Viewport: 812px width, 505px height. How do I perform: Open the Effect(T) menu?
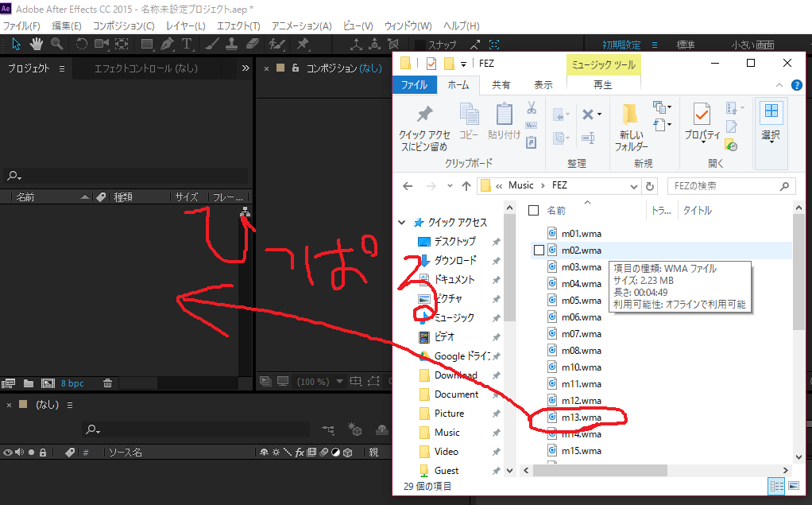pos(238,26)
